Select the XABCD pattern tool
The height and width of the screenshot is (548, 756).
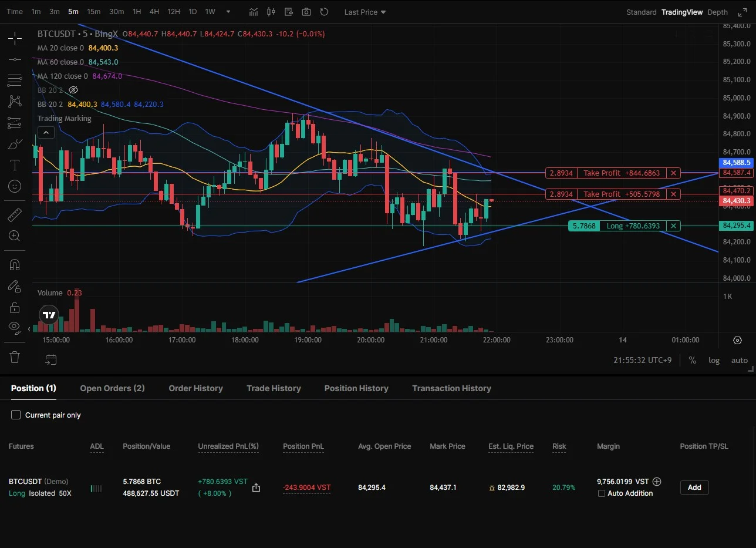[15, 101]
